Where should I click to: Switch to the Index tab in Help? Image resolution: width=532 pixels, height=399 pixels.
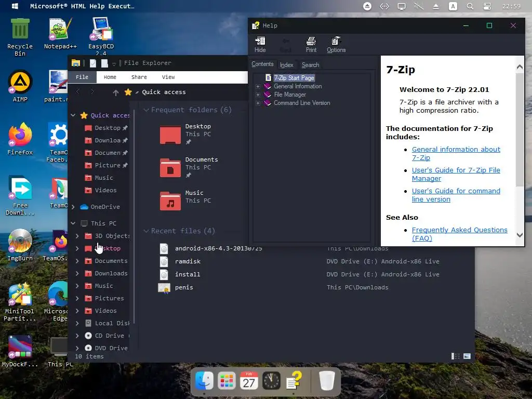pos(286,65)
